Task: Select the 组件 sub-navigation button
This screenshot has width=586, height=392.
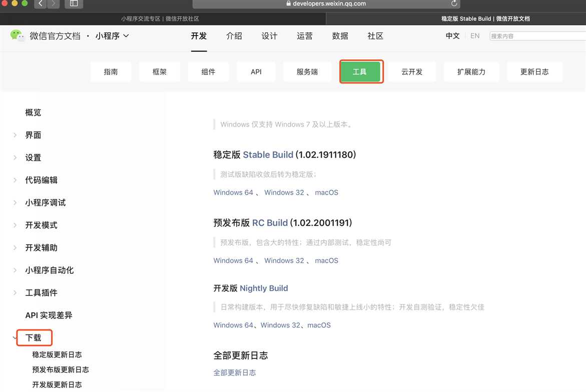Action: (208, 72)
